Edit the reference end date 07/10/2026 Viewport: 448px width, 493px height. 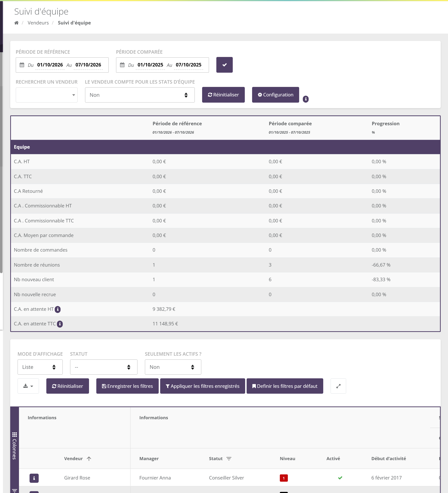[88, 65]
